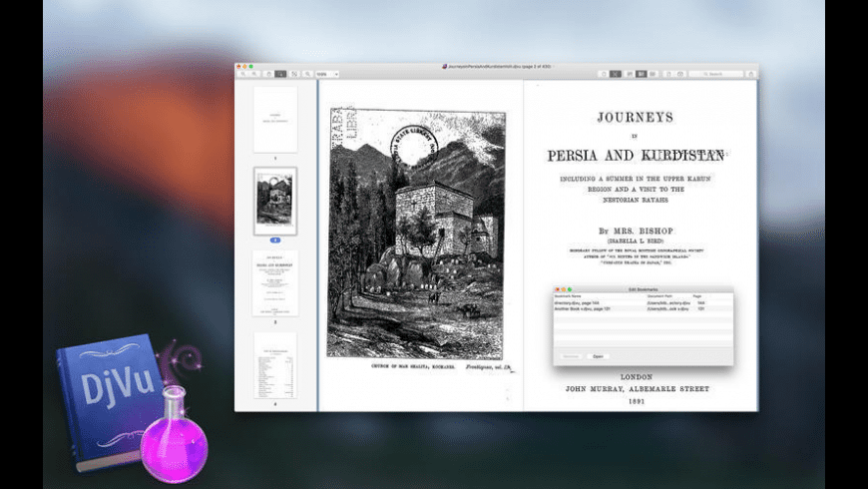The image size is (868, 489).
Task: Click the Open button in Edit Bookmarks
Action: tap(598, 356)
